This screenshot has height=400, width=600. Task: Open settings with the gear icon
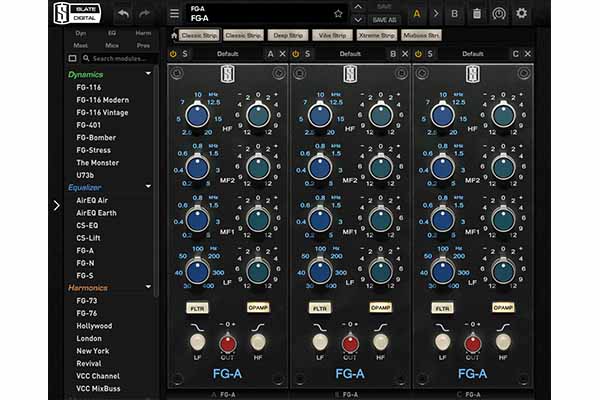coord(521,13)
